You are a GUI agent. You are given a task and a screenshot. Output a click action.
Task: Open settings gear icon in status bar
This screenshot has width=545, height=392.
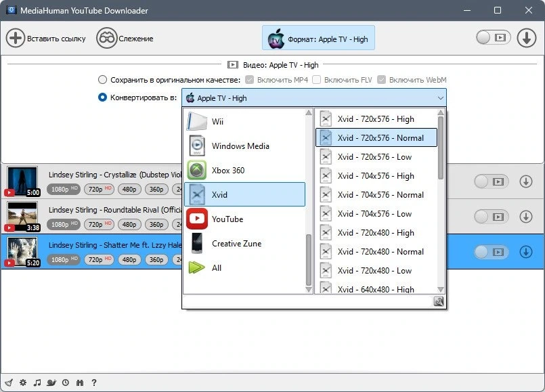[x=23, y=383]
